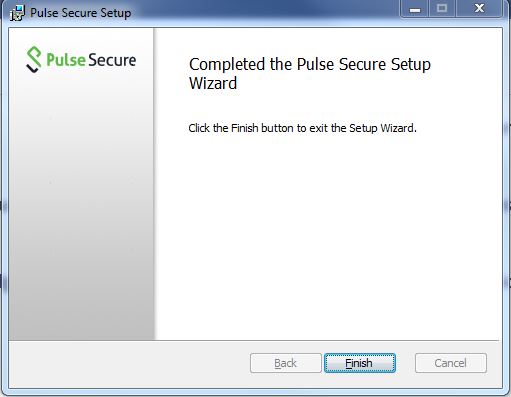Viewport: 511px width, 397px height.
Task: Close the Pulse Secure Setup dialog
Action: pyautogui.click(x=479, y=9)
